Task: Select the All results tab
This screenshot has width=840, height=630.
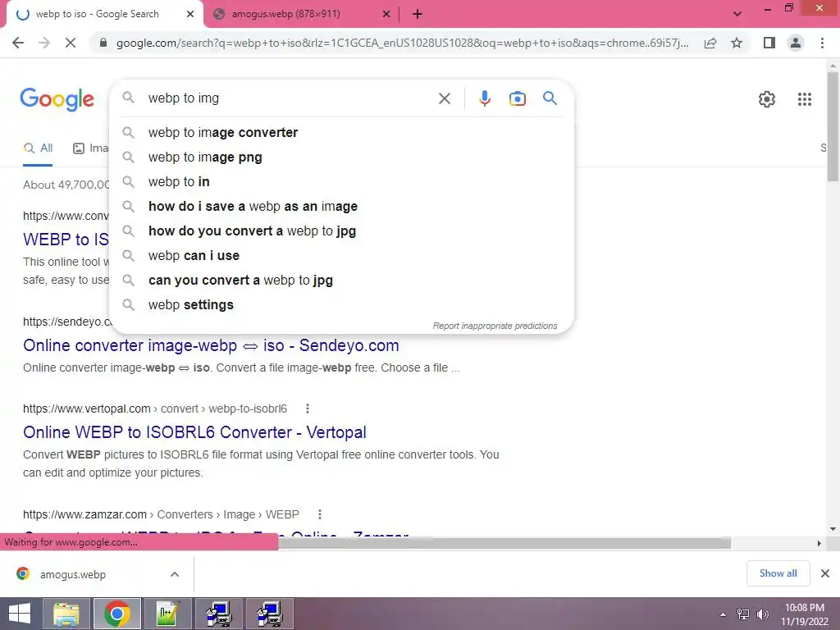Action: (38, 148)
